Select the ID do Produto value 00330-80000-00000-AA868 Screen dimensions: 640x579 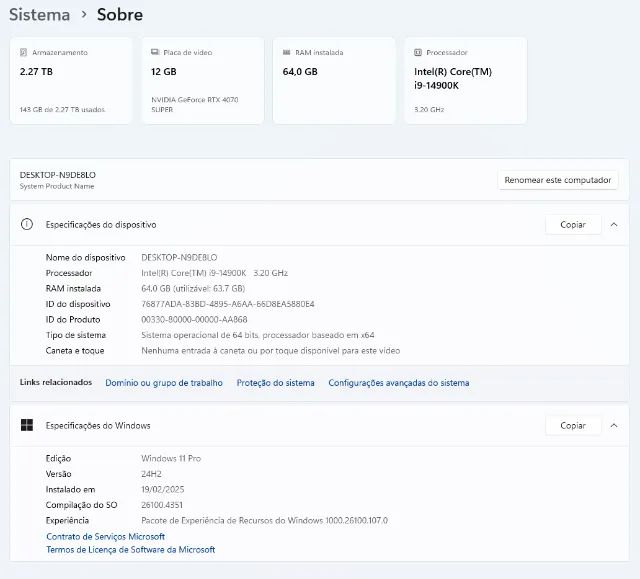tap(194, 319)
